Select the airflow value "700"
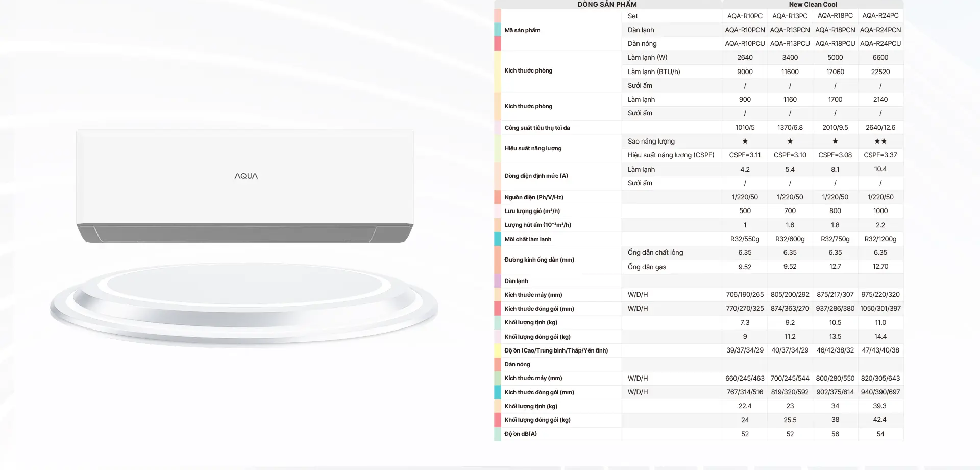 (790, 210)
